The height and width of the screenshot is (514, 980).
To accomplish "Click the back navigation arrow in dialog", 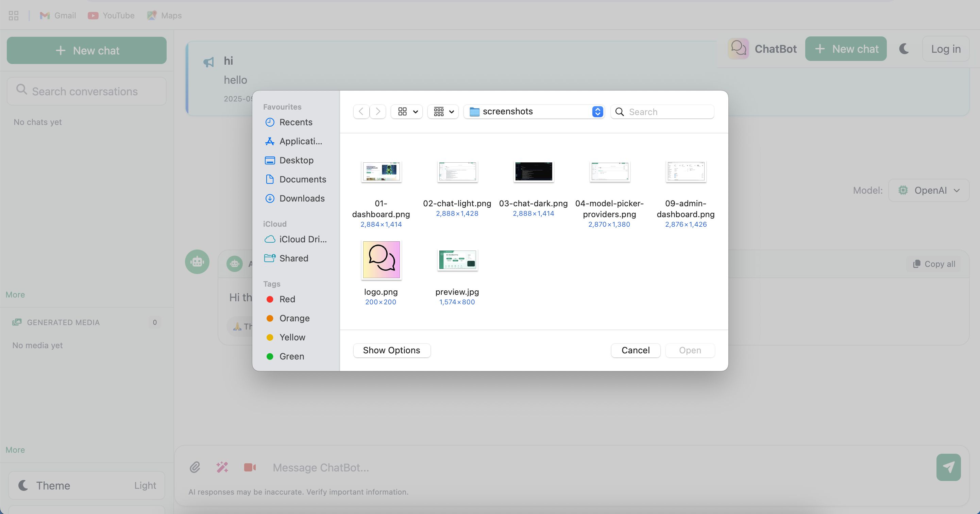I will [x=361, y=112].
